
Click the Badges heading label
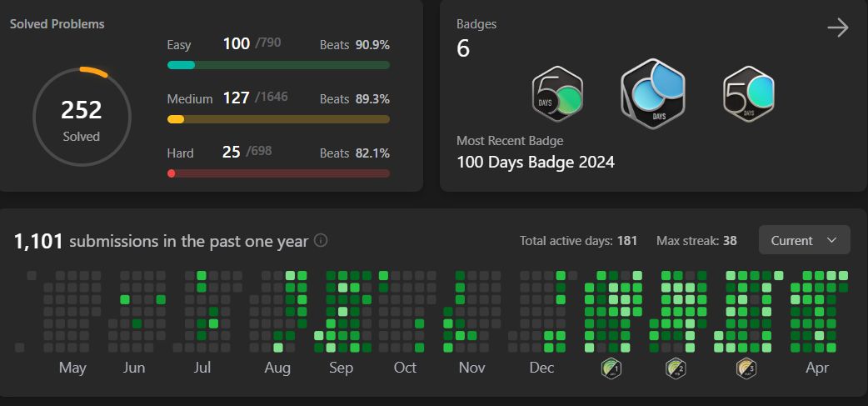476,24
